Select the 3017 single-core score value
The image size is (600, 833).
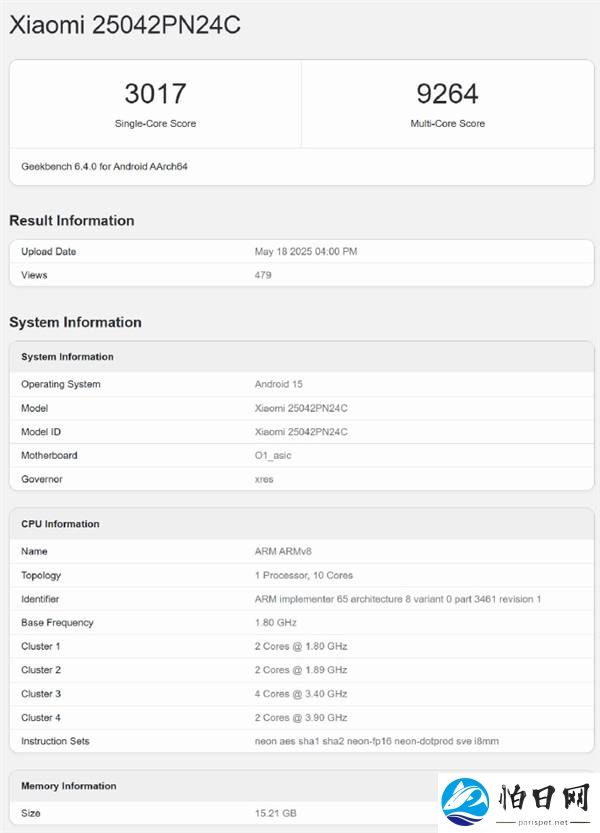click(155, 94)
